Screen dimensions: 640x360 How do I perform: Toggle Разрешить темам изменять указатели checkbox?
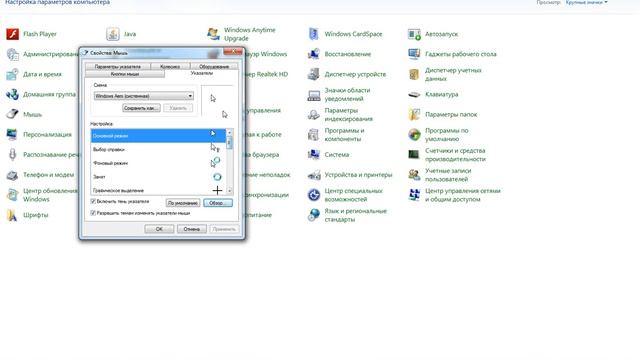93,213
